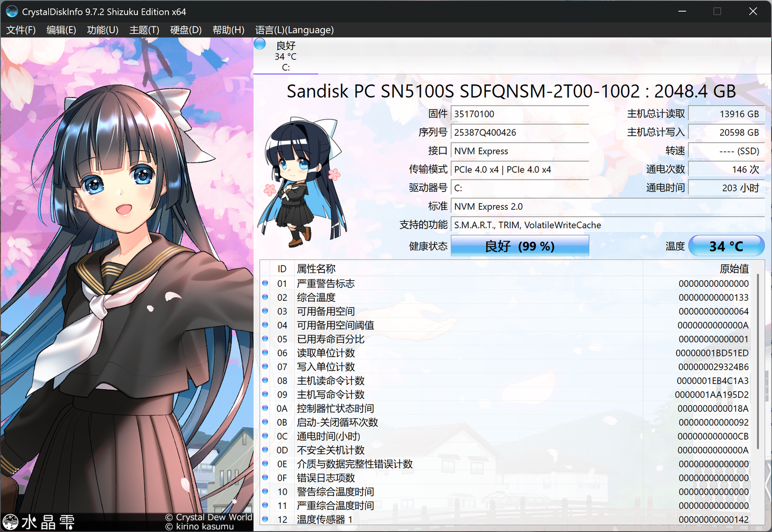Screen dimensions: 772x532
Task: Click the status dot for 03 可用备用空间
Action: pos(265,311)
